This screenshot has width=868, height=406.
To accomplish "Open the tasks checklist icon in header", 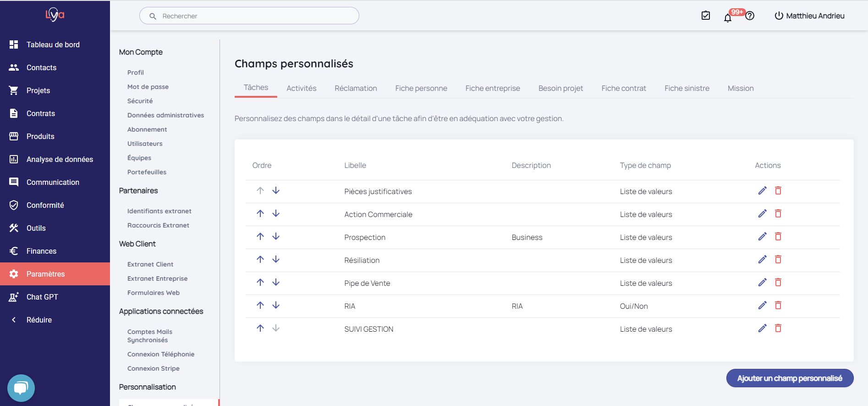I will pos(706,16).
